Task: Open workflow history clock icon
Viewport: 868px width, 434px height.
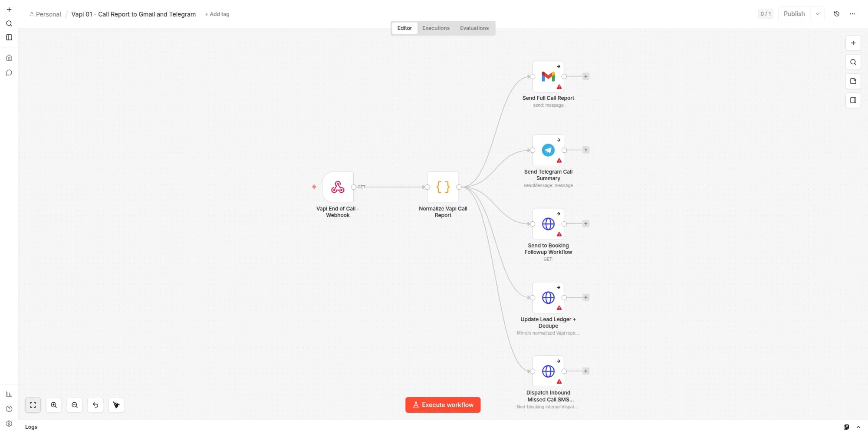Action: (x=837, y=14)
